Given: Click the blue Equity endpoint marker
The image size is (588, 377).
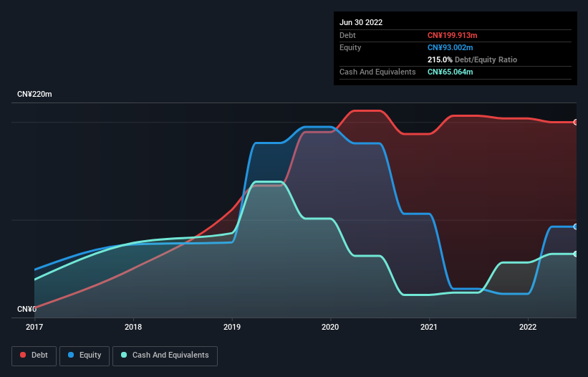Looking at the screenshot, I should pyautogui.click(x=576, y=227).
